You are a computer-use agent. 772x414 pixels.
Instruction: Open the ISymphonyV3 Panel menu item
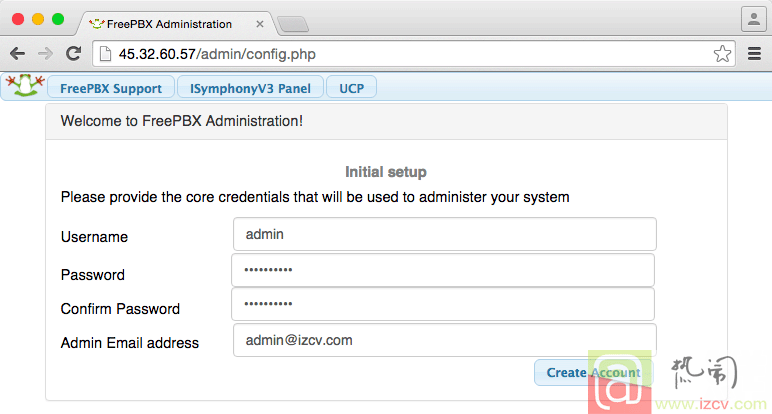click(250, 88)
